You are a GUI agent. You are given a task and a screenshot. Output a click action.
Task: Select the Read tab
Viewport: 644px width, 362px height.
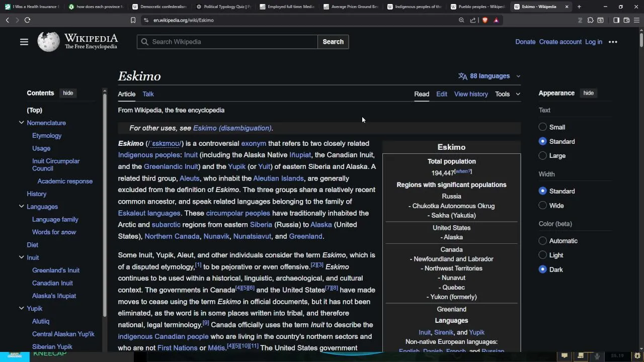[422, 94]
